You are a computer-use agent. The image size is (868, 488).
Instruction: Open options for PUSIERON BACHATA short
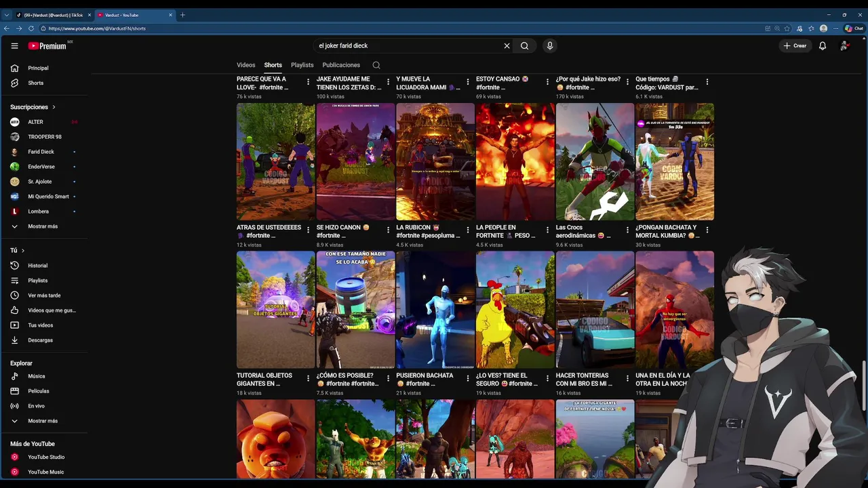pos(468,378)
